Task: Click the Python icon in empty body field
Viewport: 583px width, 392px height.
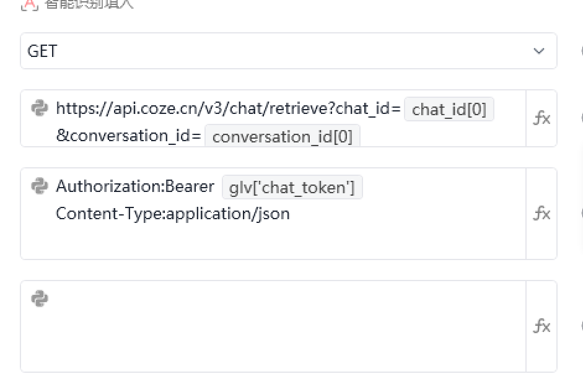Action: [40, 298]
